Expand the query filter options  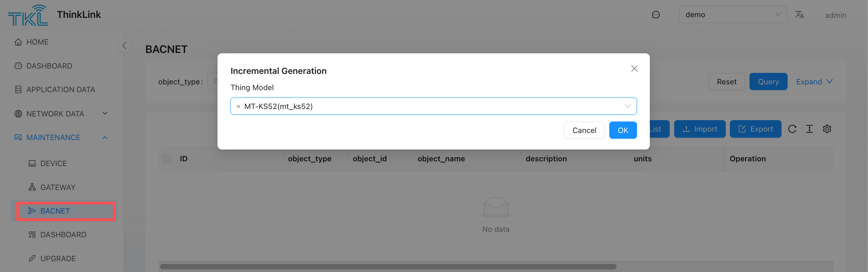[814, 82]
